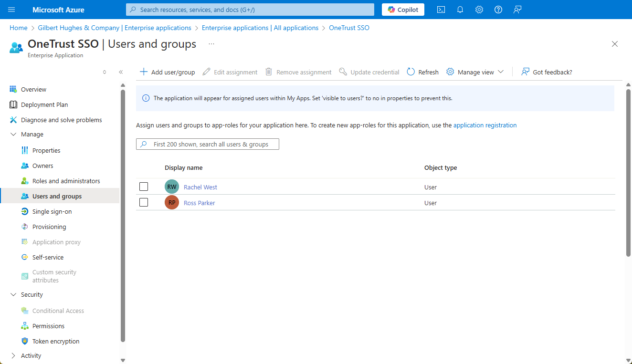Open the Help pane
This screenshot has width=632, height=364.
click(498, 9)
